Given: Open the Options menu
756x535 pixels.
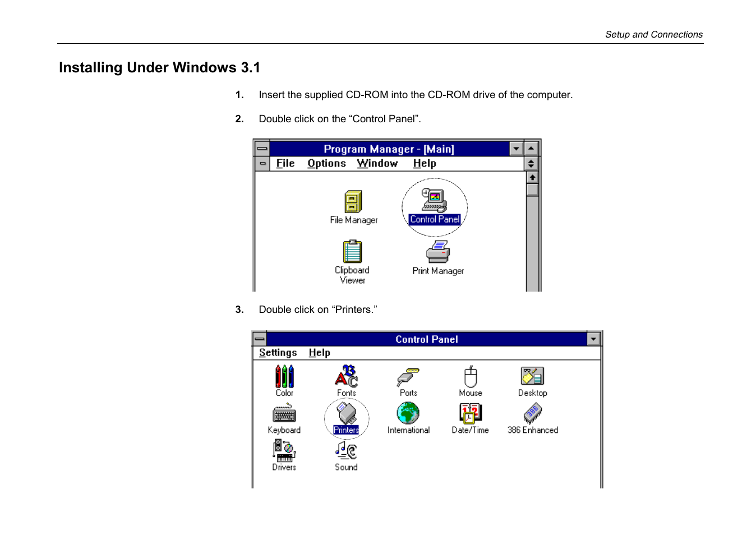Looking at the screenshot, I should click(326, 163).
